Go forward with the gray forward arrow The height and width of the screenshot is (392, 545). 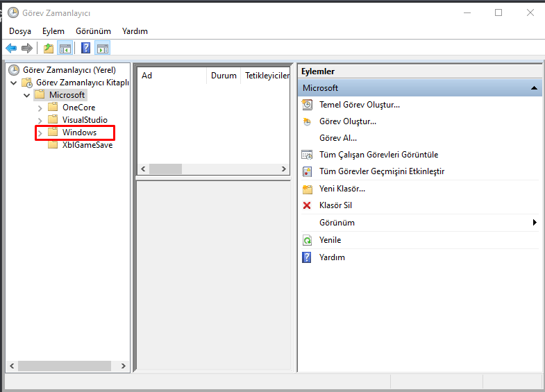[27, 49]
